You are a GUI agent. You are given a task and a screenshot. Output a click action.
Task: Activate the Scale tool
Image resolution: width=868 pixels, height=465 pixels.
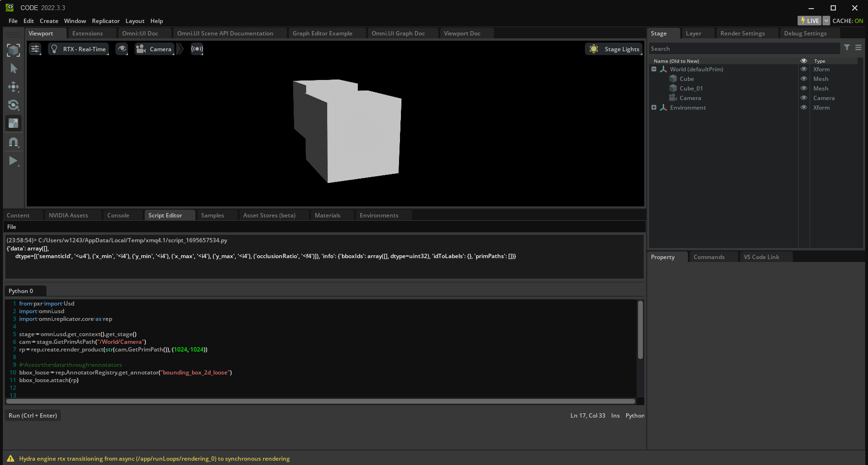coord(13,123)
